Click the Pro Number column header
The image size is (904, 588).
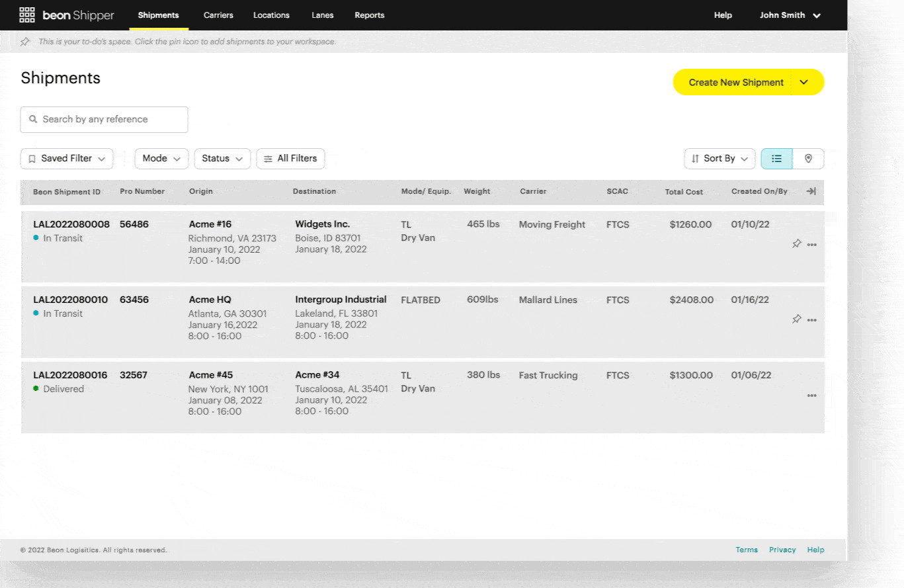click(142, 191)
